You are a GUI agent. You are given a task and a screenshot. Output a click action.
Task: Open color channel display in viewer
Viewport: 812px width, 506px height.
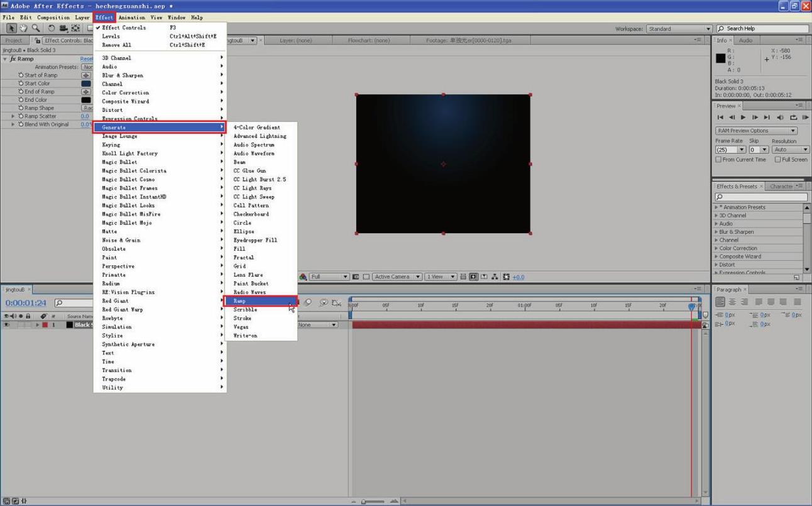[x=303, y=277]
